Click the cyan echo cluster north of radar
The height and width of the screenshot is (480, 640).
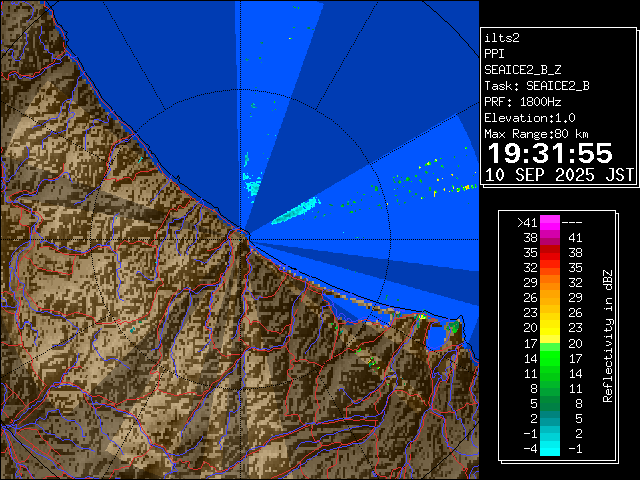coord(252,183)
